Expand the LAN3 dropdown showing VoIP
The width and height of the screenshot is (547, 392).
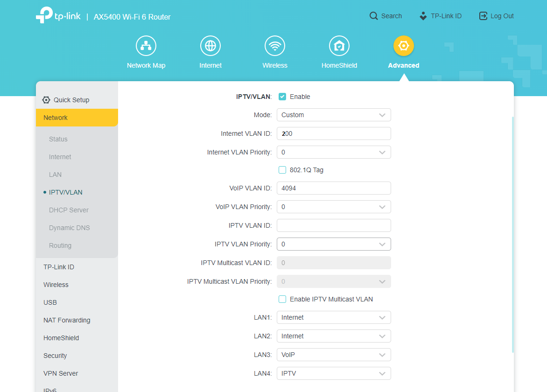click(334, 355)
